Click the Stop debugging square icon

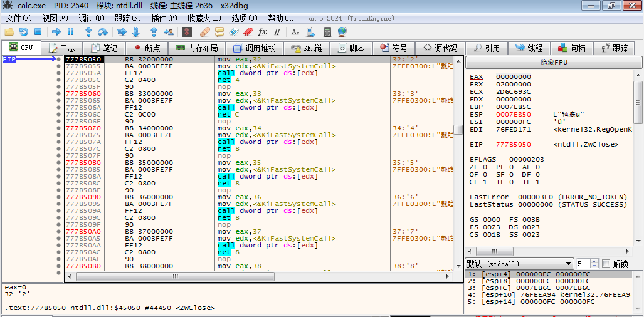(x=38, y=31)
